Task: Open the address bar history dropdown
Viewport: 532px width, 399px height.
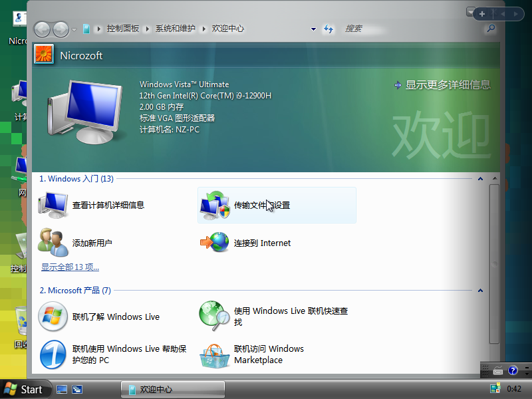Action: point(313,29)
